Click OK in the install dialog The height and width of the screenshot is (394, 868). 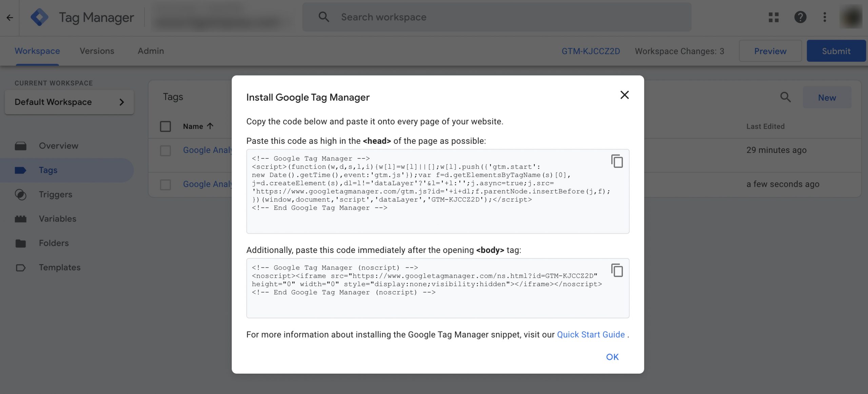tap(612, 357)
